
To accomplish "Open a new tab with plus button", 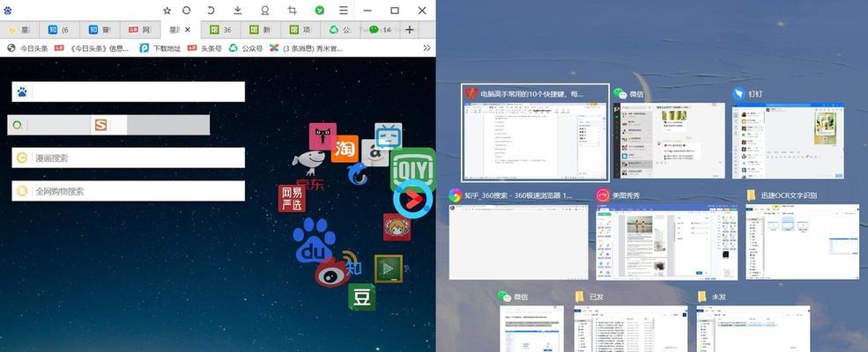I will tap(410, 30).
